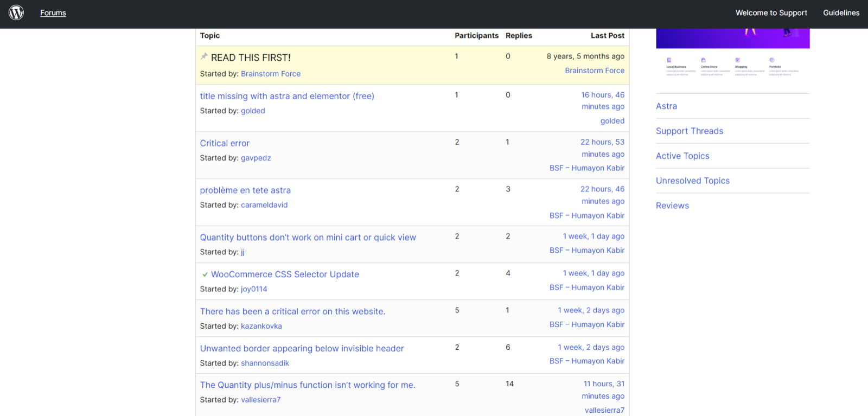
Task: Open vallesierra7 profile link after 'Started by'
Action: (261, 400)
